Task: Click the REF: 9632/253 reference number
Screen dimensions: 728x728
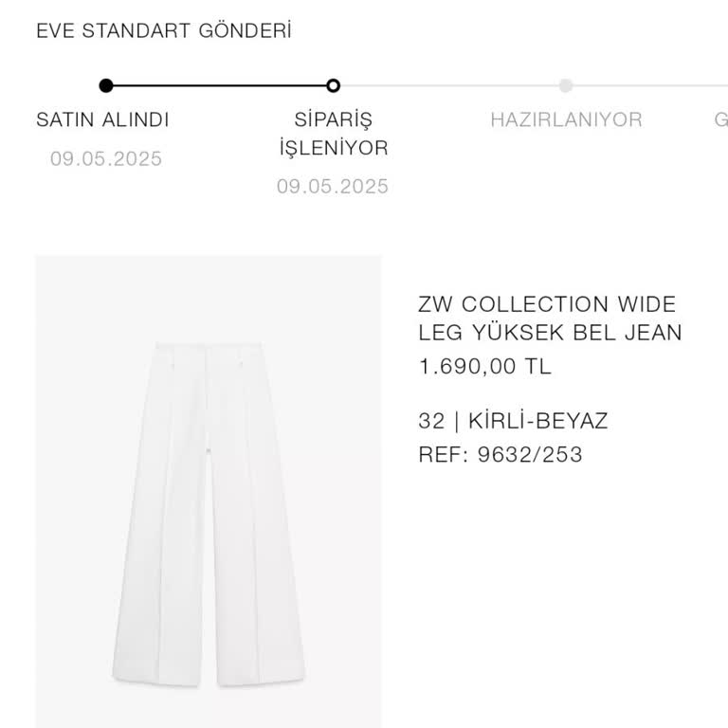Action: point(500,455)
